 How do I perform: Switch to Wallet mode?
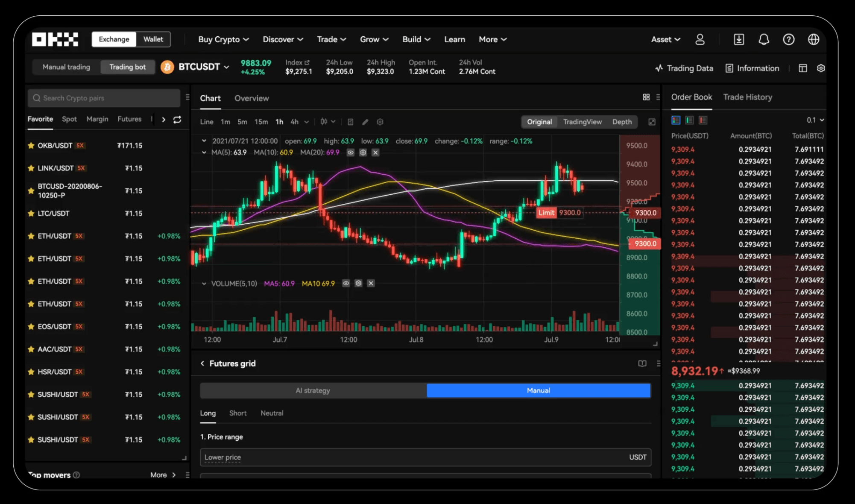[x=153, y=39]
